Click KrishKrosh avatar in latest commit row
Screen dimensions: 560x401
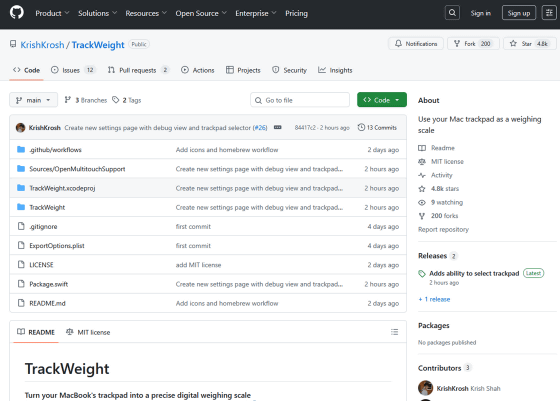tap(20, 127)
